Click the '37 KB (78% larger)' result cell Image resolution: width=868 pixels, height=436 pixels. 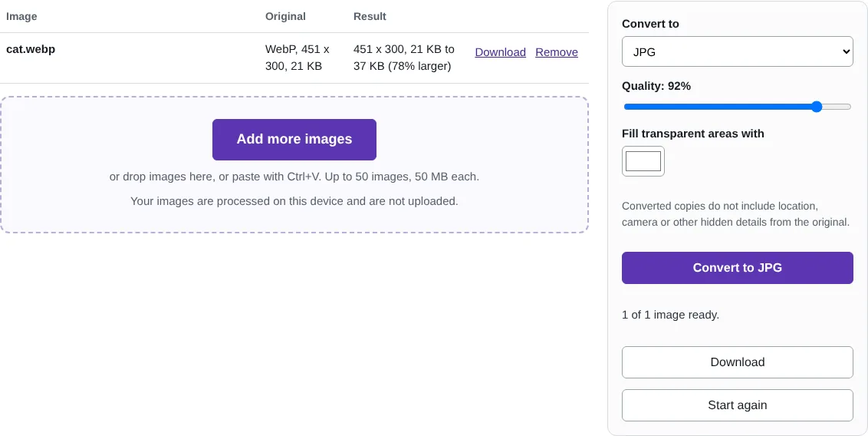403,58
